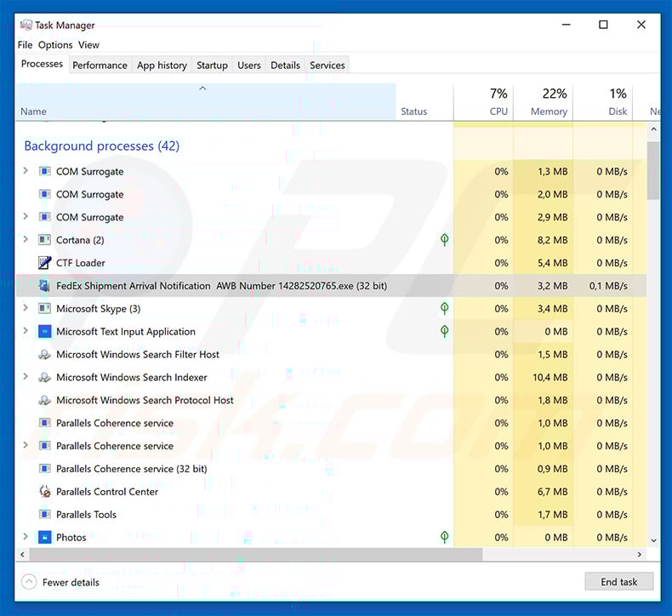Viewport: 672px width, 616px height.
Task: Click the FedEx Shipment Arrival Notification exe icon
Action: (x=44, y=286)
